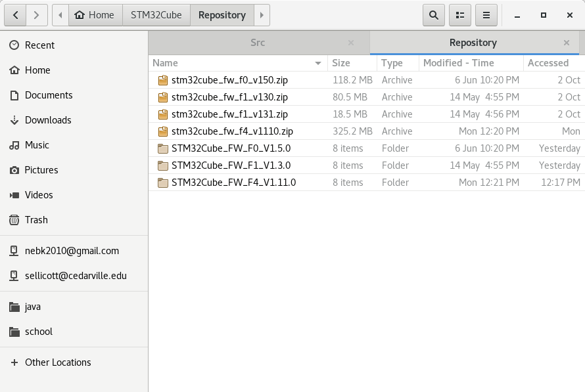Click folder icon of STM32Cube_FW_F0_V1.5.0
The image size is (585, 392).
click(x=162, y=148)
